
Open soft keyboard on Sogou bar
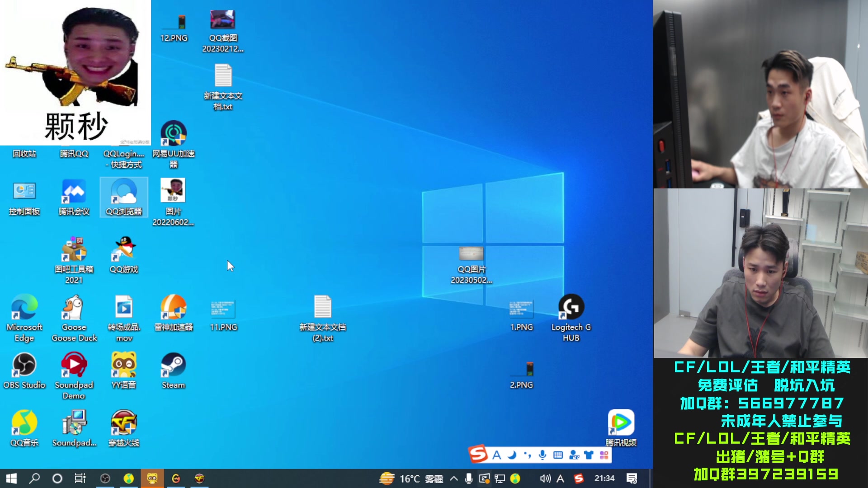pyautogui.click(x=558, y=455)
